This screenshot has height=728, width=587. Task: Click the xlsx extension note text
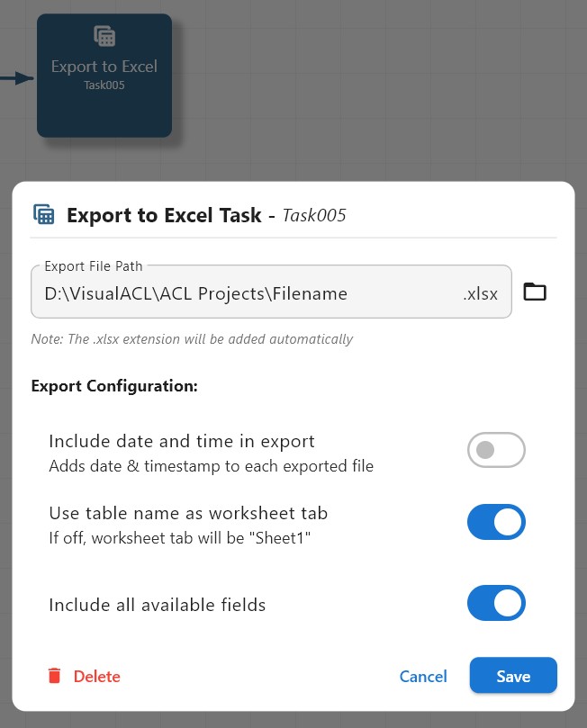tap(192, 339)
